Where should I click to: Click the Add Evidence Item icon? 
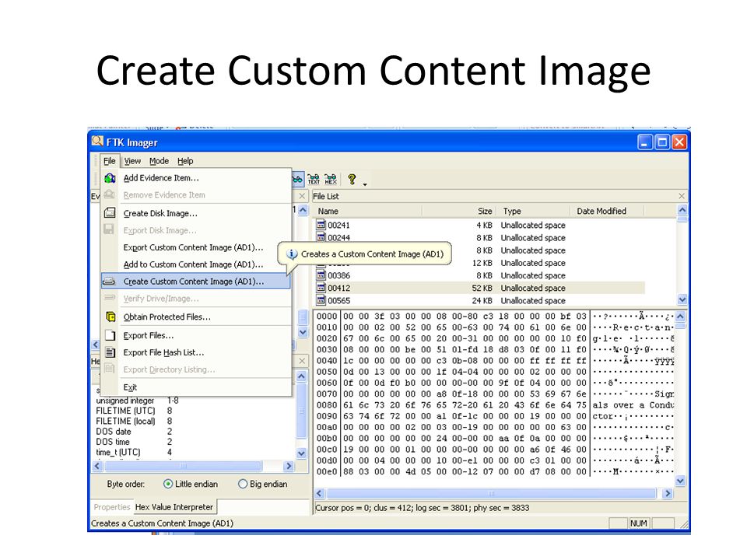click(x=110, y=178)
